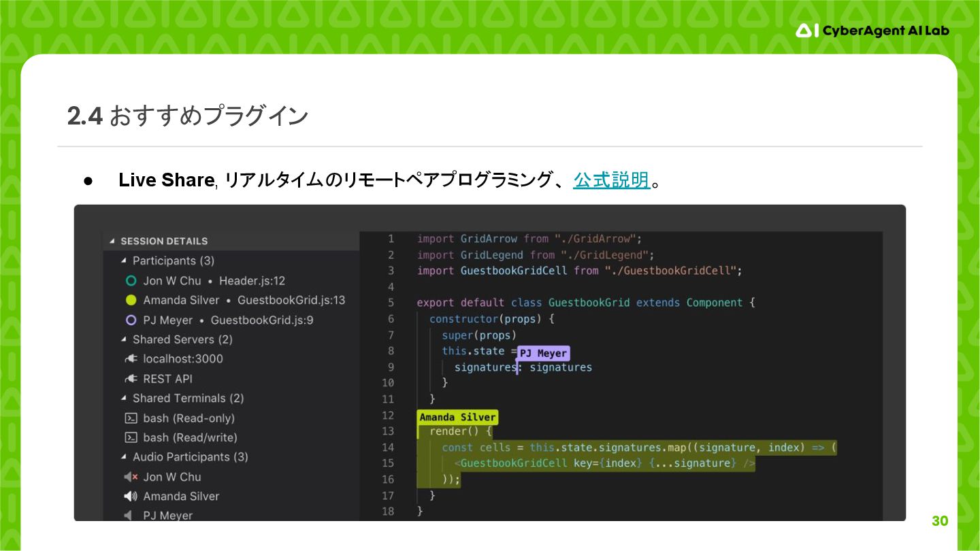Click "render()" on line 13
The width and height of the screenshot is (980, 551).
(454, 431)
